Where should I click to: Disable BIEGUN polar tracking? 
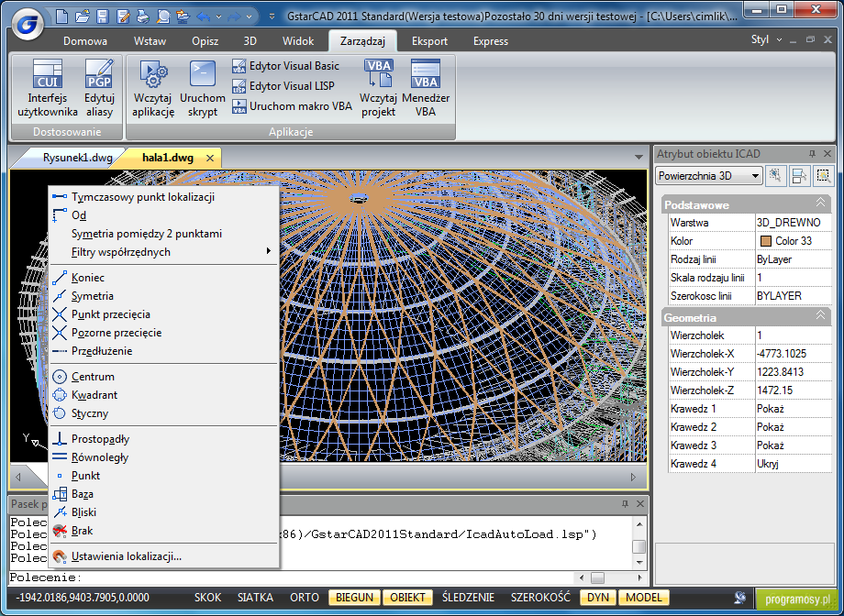[x=355, y=598]
